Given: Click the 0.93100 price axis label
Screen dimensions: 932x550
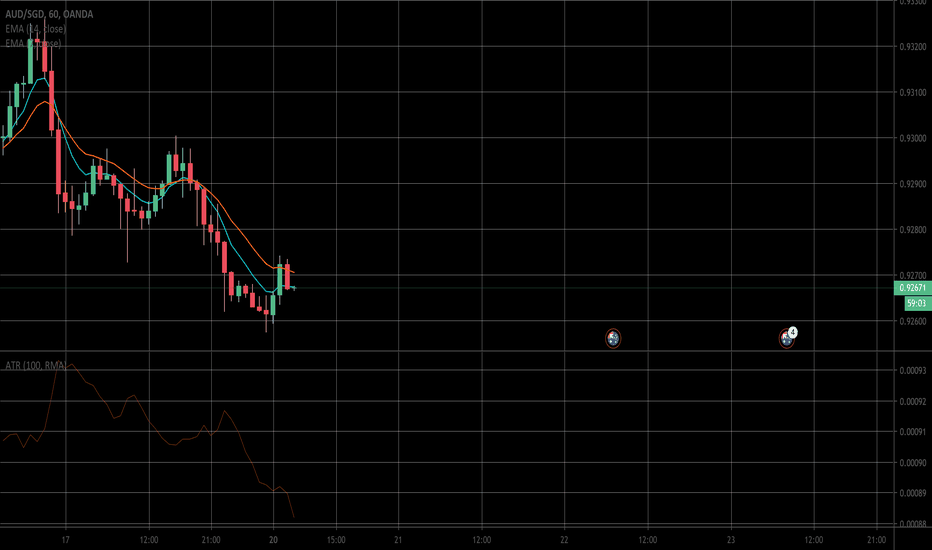Looking at the screenshot, I should click(912, 92).
